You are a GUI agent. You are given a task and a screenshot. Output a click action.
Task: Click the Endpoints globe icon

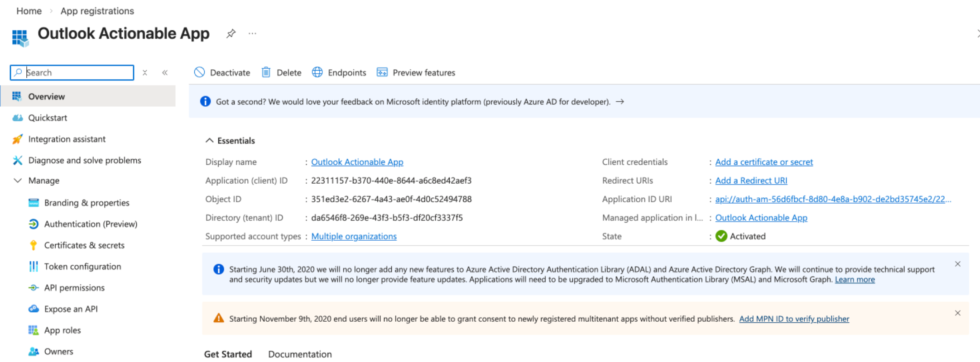pyautogui.click(x=317, y=72)
